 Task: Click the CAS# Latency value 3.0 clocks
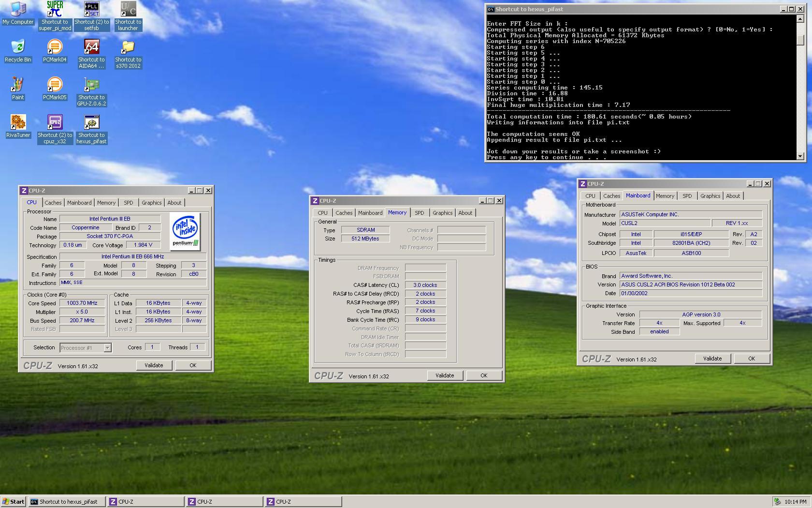coord(425,285)
